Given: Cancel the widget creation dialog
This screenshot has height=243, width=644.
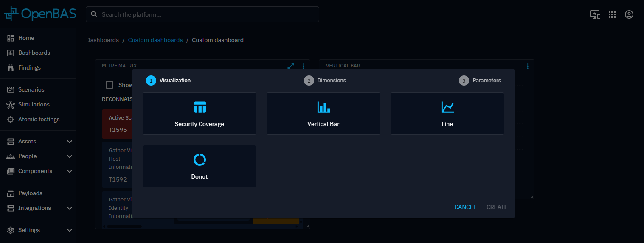Looking at the screenshot, I should click(x=465, y=207).
